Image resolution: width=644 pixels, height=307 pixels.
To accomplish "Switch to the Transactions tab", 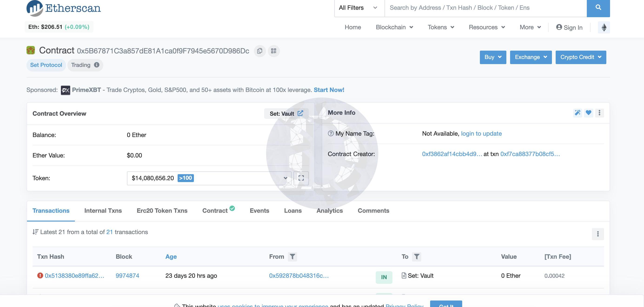I will [51, 211].
